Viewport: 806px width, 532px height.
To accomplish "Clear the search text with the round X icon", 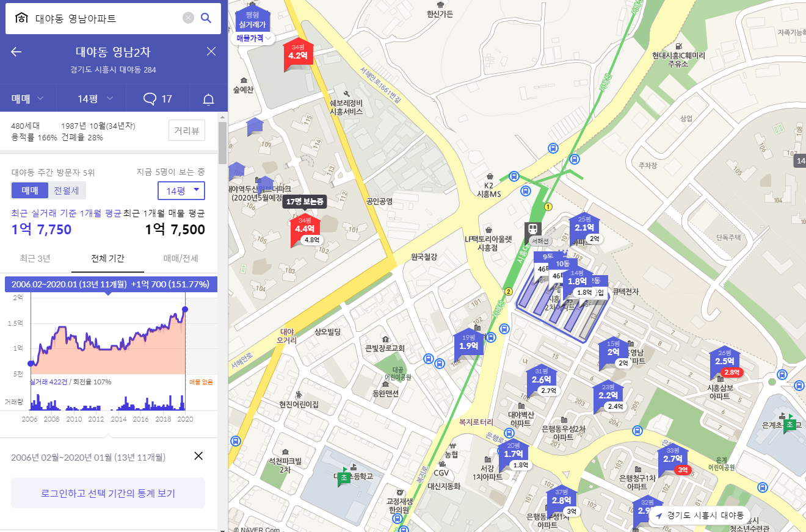I will click(x=189, y=18).
